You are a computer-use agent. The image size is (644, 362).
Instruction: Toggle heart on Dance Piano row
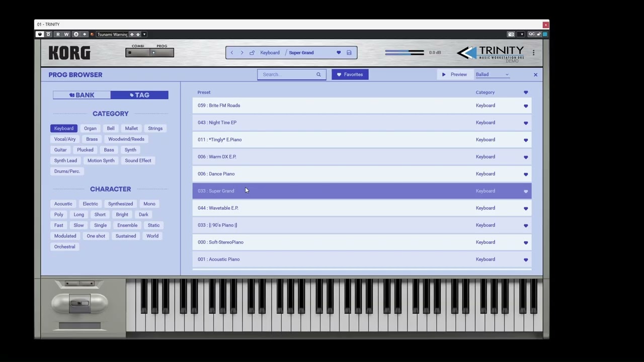[526, 174]
